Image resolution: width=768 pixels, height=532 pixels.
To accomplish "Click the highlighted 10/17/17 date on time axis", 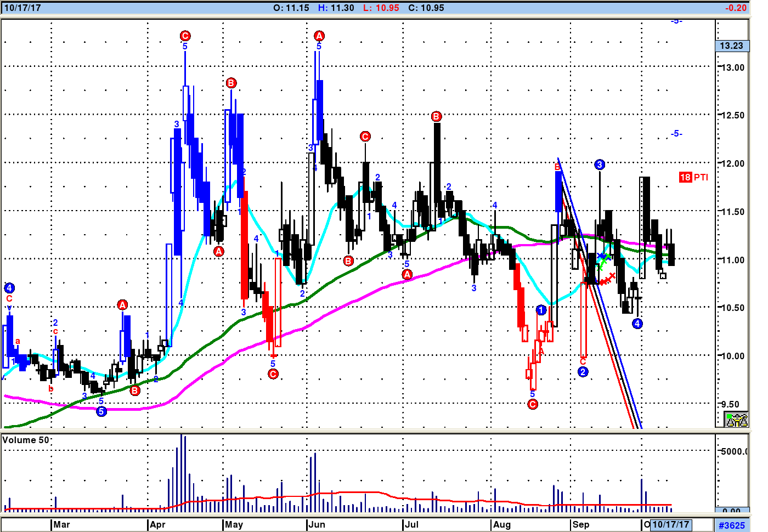I will (x=670, y=524).
